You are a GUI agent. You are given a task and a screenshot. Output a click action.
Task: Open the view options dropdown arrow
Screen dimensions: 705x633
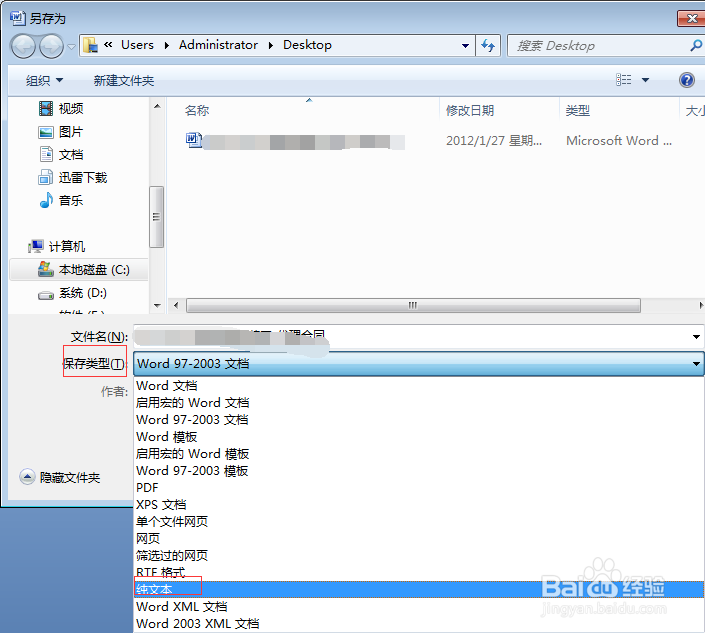[645, 80]
